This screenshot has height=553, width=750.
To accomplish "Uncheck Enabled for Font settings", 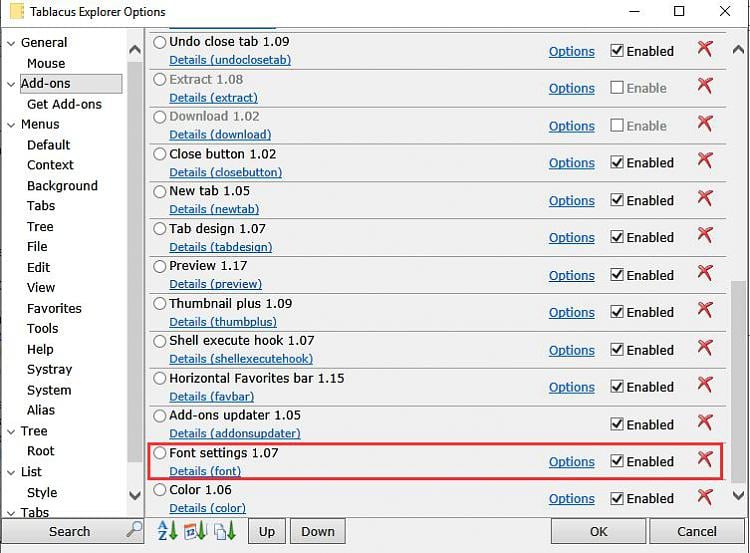I will tap(617, 461).
